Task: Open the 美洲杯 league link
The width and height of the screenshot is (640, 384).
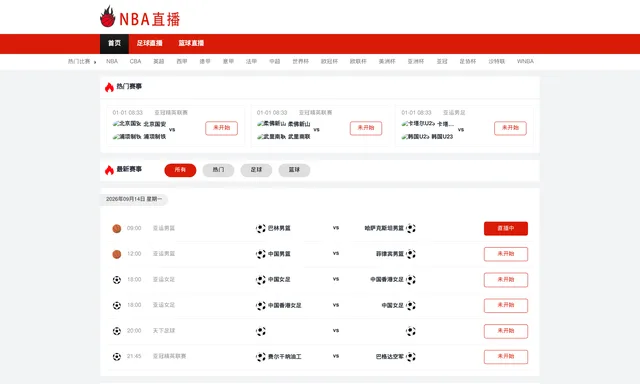Action: (x=387, y=61)
